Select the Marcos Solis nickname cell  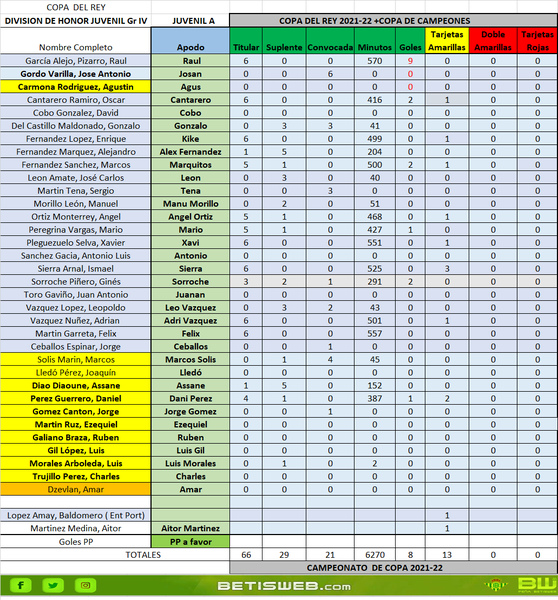click(190, 360)
